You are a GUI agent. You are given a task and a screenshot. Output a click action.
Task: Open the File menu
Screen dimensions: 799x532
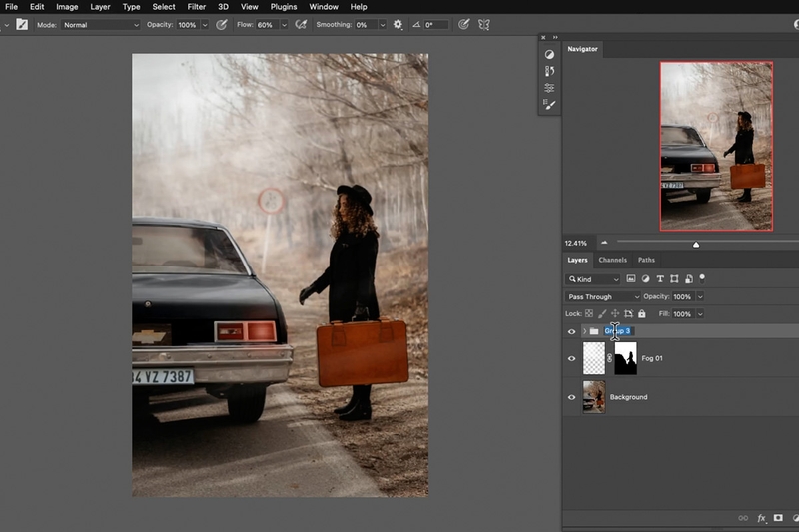[x=11, y=7]
